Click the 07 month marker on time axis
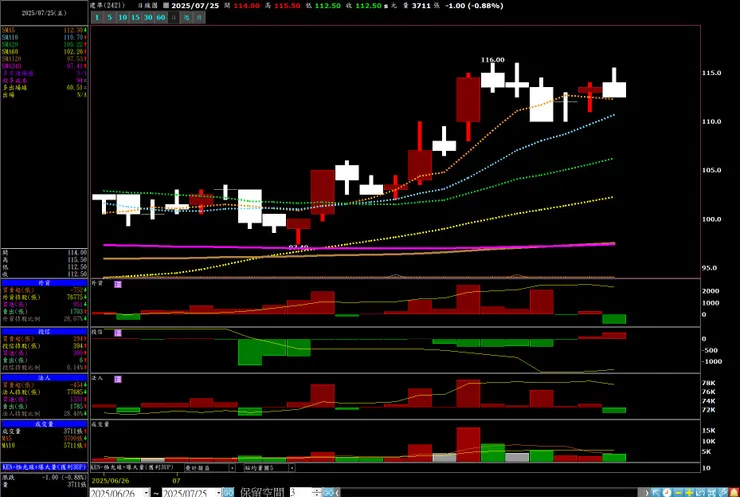 [176, 480]
